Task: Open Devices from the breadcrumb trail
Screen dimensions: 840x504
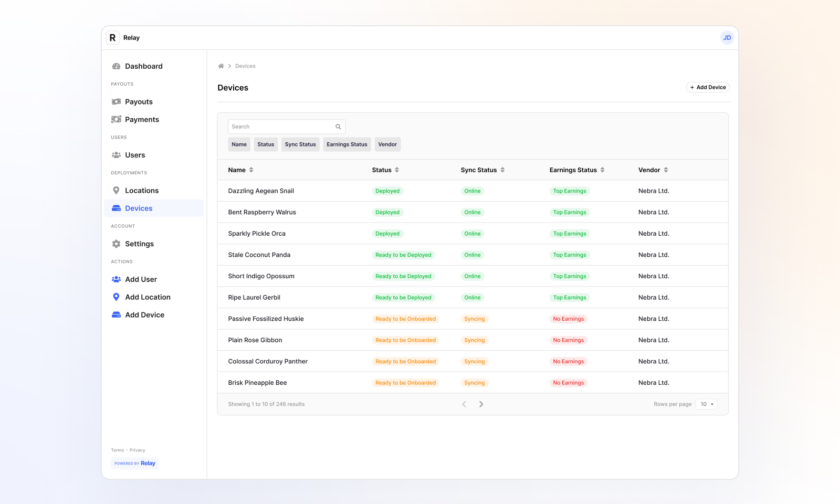Action: pyautogui.click(x=245, y=66)
